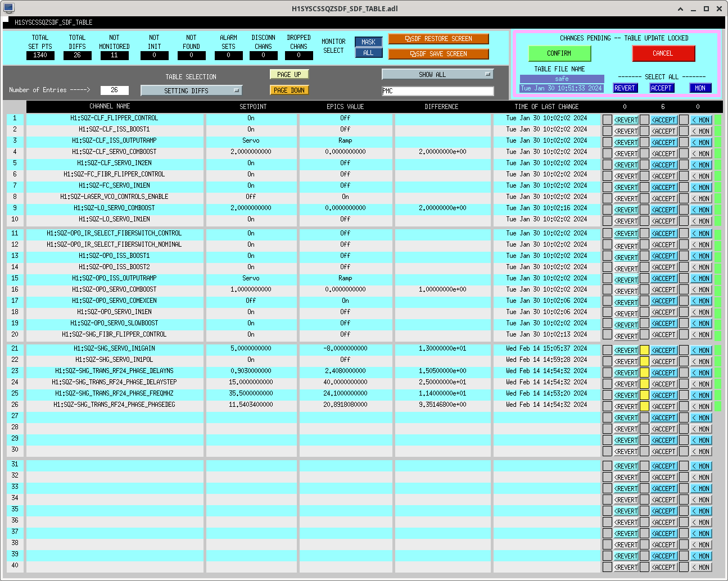Select ALL under Monitor Select
The image size is (728, 581).
[x=368, y=53]
